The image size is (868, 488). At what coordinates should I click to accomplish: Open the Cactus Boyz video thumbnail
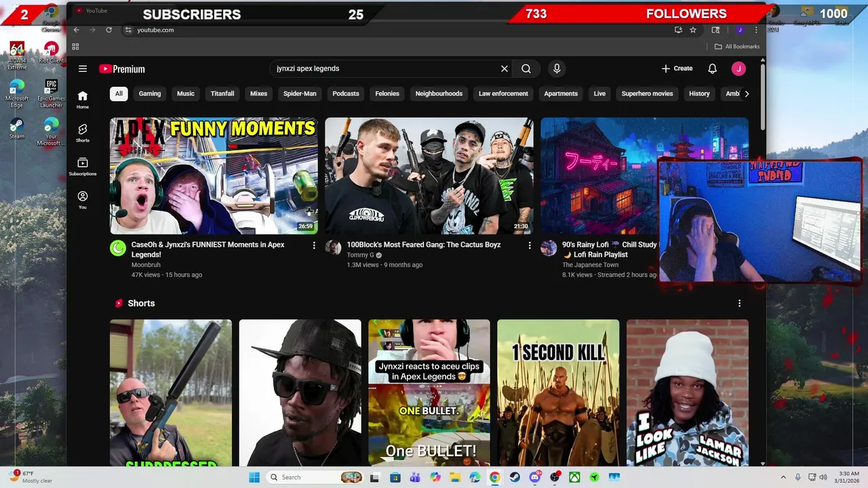tap(429, 176)
